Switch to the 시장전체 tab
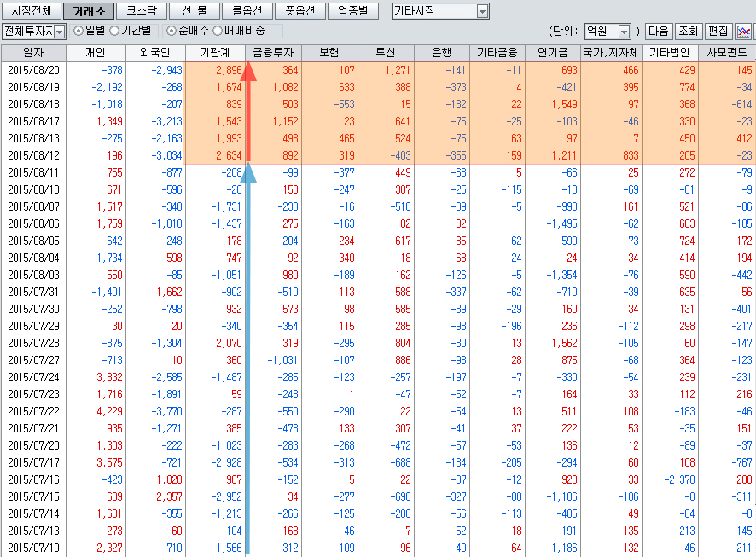The image size is (756, 557). click(x=32, y=11)
